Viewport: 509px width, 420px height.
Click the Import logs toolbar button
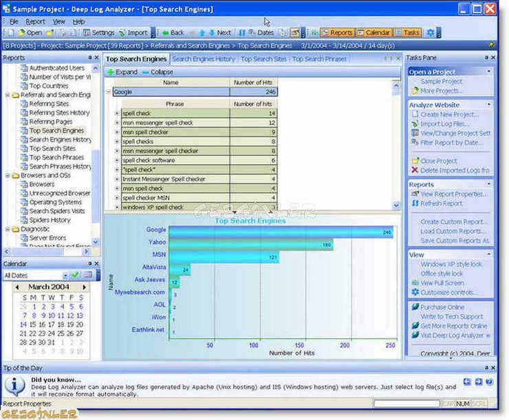pos(133,33)
